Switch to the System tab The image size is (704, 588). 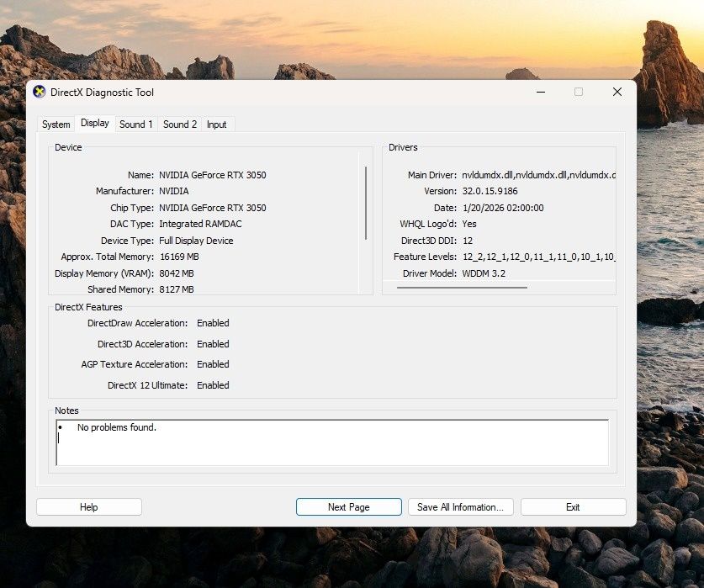(x=56, y=124)
